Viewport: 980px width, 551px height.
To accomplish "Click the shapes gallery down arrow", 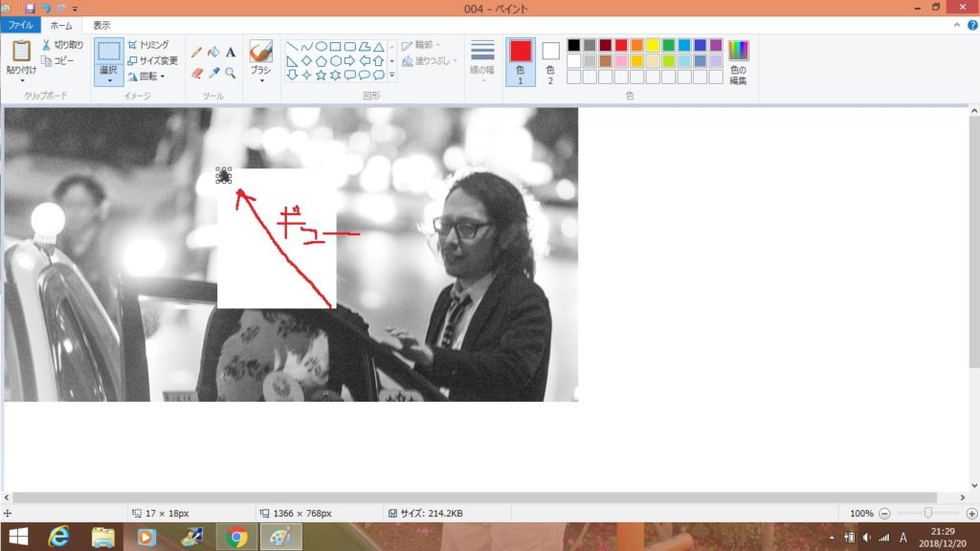I will [x=391, y=61].
